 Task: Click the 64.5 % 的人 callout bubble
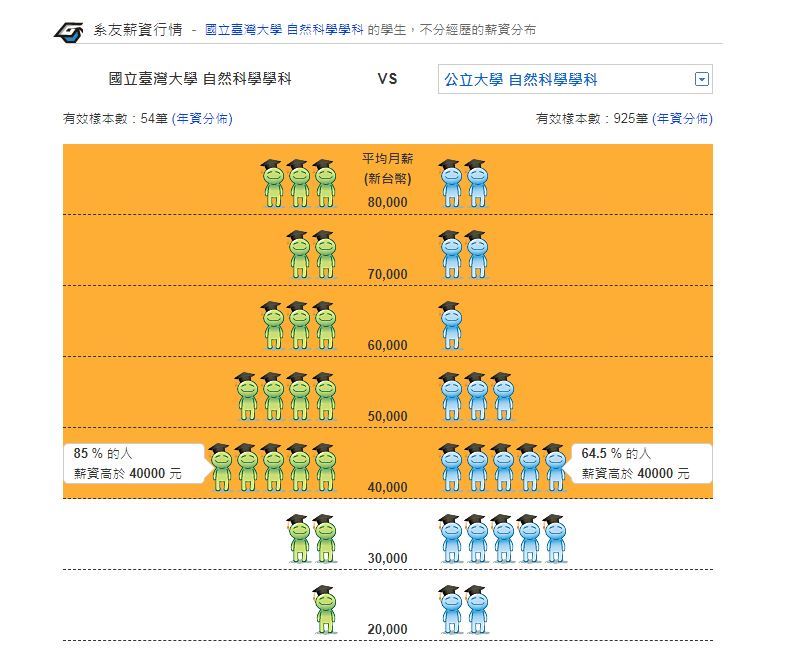(x=639, y=463)
